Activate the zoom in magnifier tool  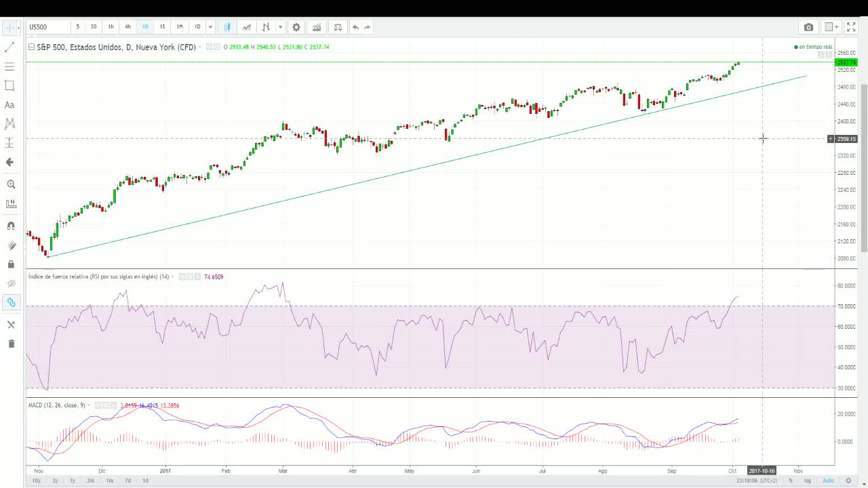click(10, 184)
